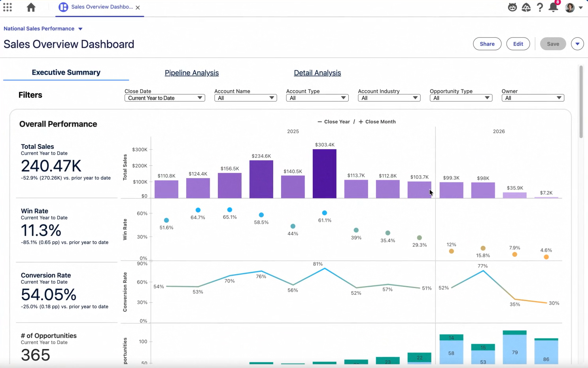Viewport: 588px width, 368px height.
Task: Click the vertical page scrollbar
Action: coord(581,102)
